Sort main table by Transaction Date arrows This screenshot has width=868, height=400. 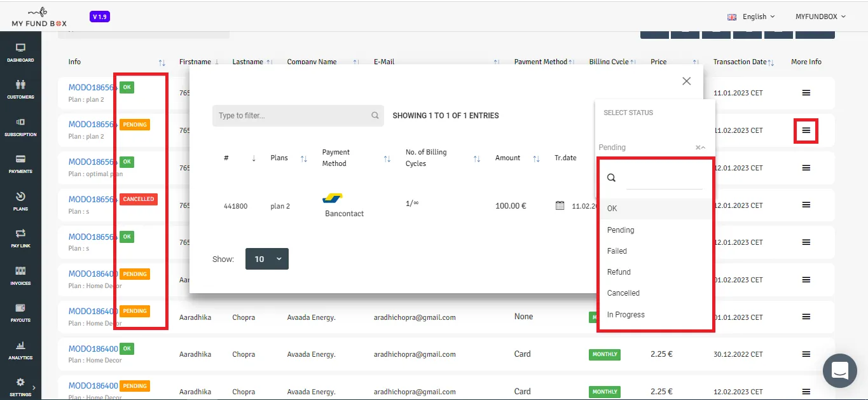(x=771, y=62)
